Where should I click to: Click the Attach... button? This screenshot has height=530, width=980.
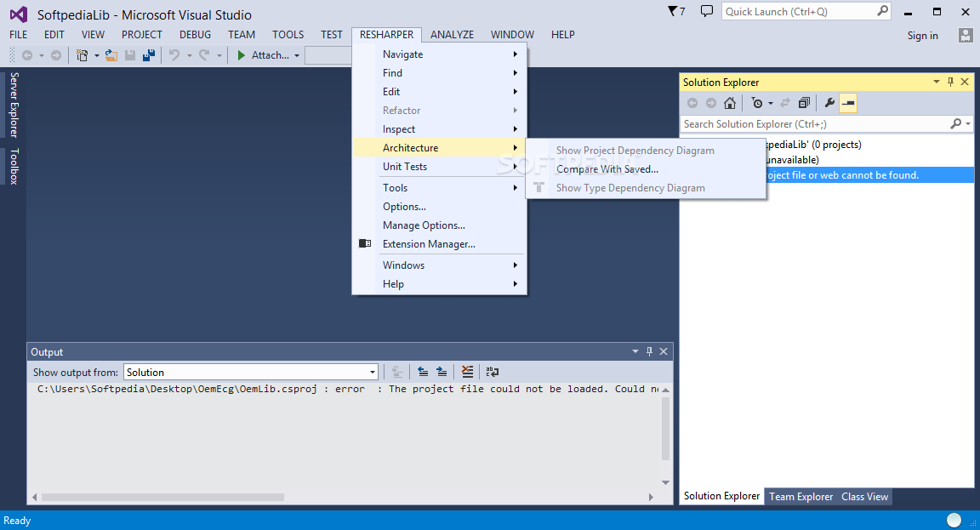263,55
